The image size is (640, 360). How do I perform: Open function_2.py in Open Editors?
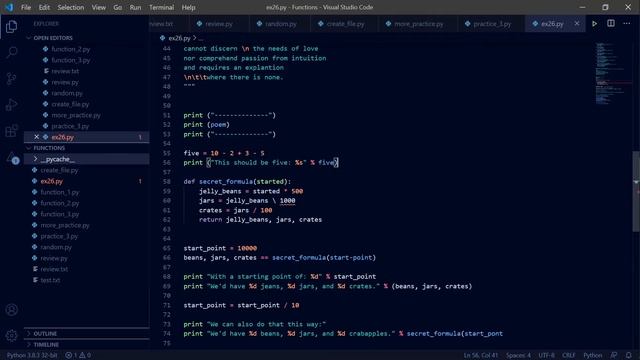click(70, 49)
